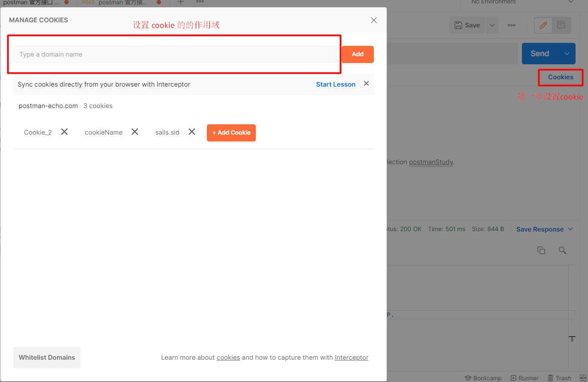Click the request URL field behind dialog
The image size is (588, 382).
452,54
